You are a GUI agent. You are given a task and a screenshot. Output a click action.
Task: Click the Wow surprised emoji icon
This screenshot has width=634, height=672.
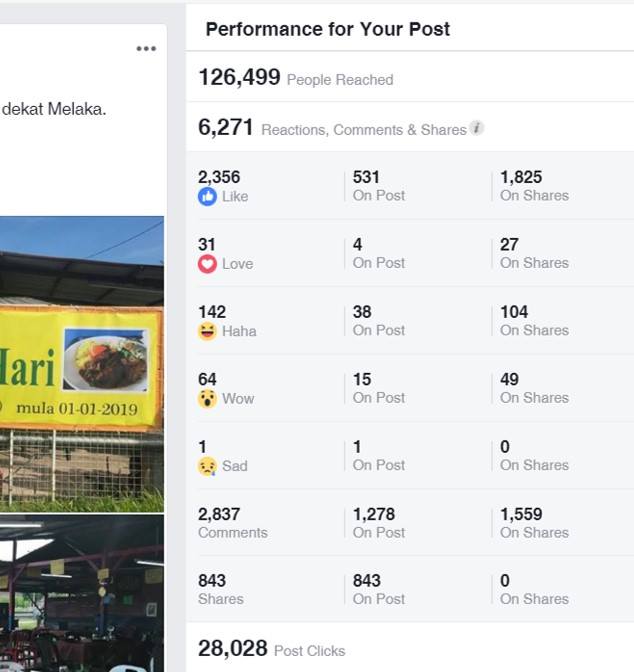coord(207,399)
